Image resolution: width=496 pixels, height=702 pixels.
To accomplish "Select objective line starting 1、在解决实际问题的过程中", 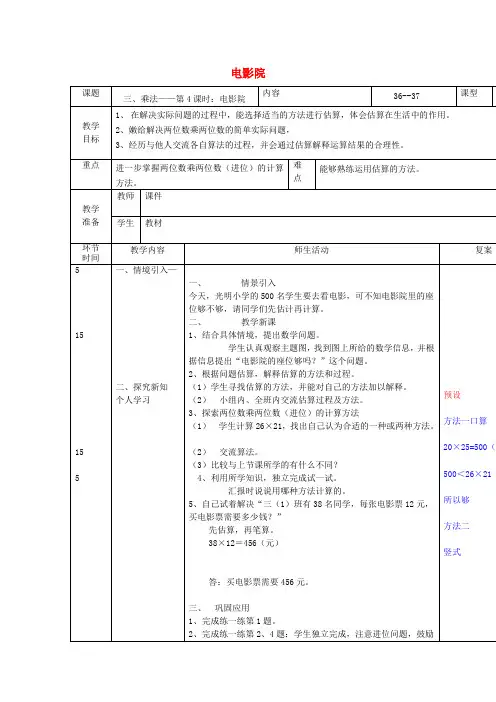I will [282, 115].
